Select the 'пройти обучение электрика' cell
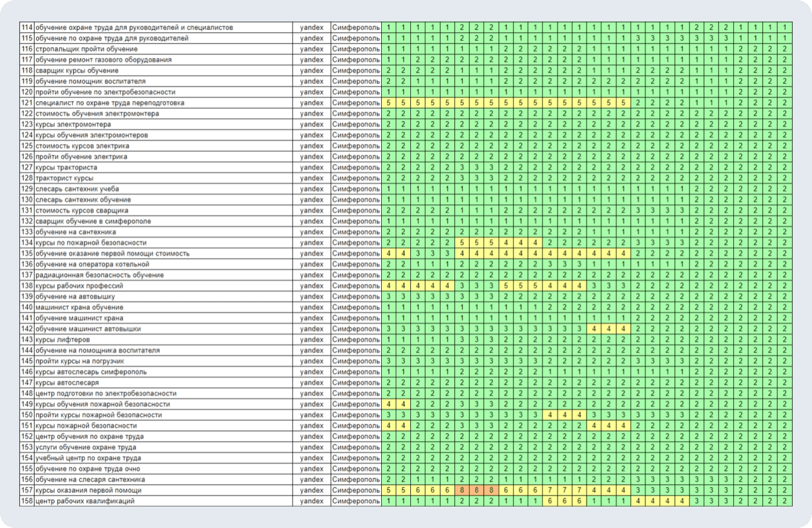Viewport: 812px width, 528px height. [163, 157]
